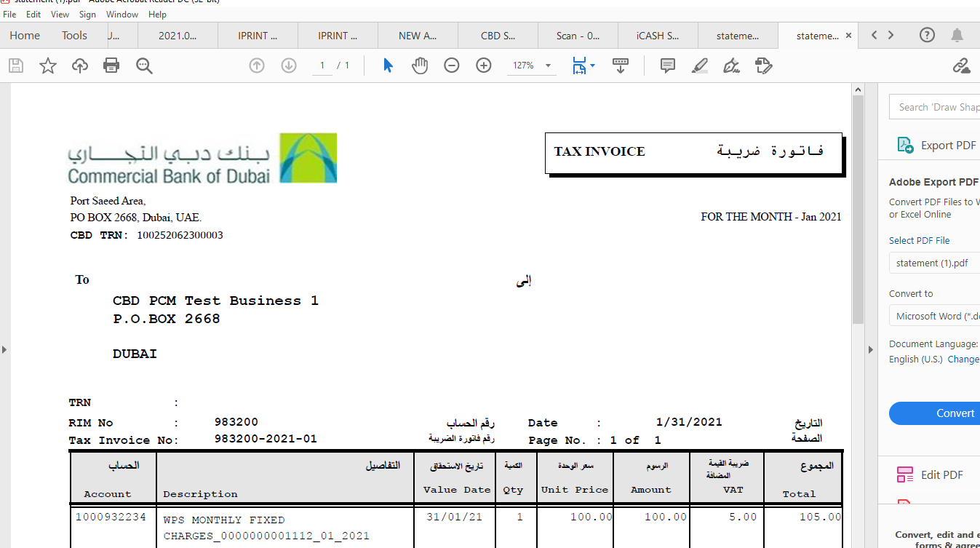980x548 pixels.
Task: Expand the left navigation pane
Action: click(4, 349)
